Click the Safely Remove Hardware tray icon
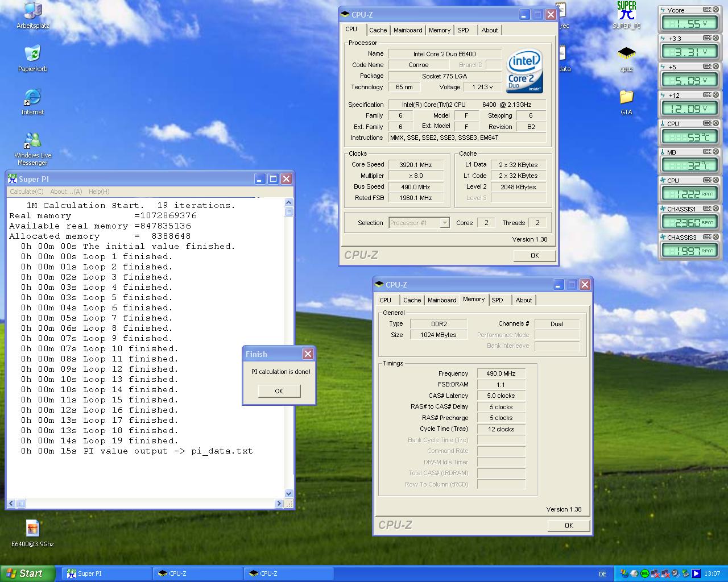The height and width of the screenshot is (582, 728). pyautogui.click(x=685, y=573)
